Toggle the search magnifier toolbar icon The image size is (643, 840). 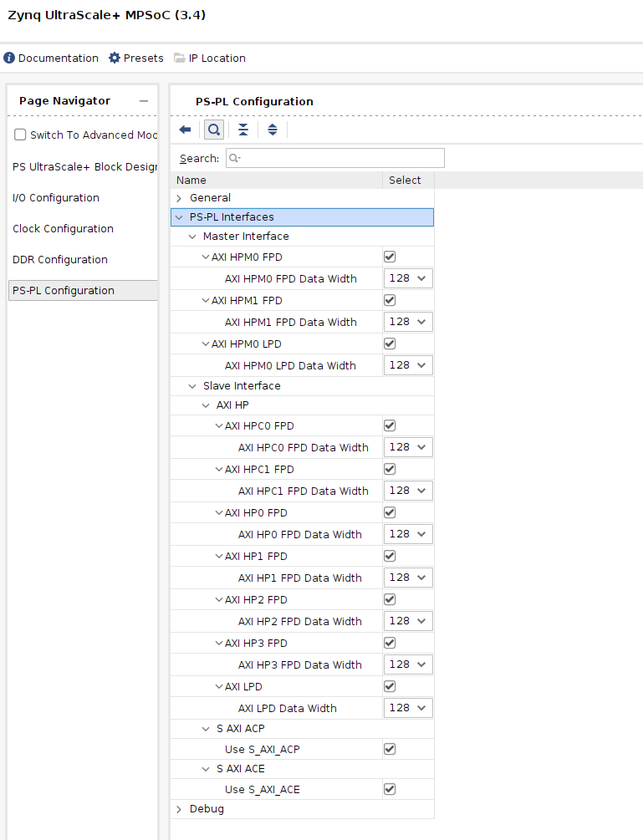[214, 130]
